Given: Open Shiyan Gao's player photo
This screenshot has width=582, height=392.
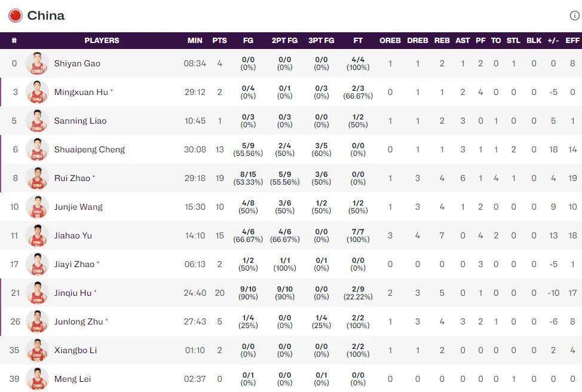Looking at the screenshot, I should (x=37, y=63).
